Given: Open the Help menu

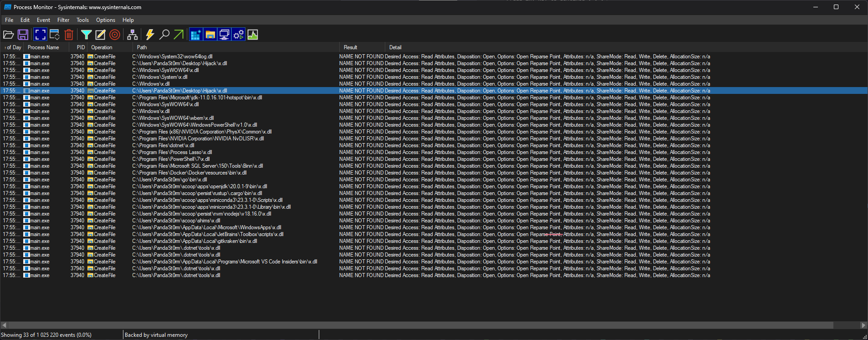Looking at the screenshot, I should (128, 20).
